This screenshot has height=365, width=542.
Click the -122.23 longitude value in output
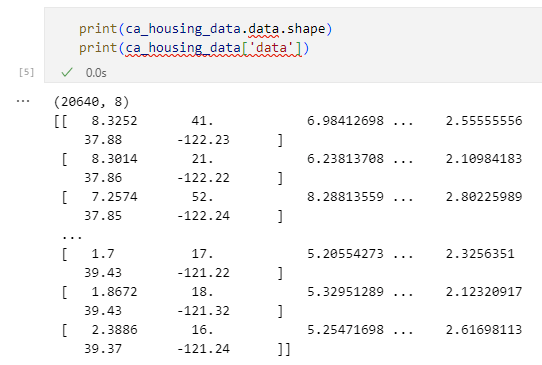203,140
